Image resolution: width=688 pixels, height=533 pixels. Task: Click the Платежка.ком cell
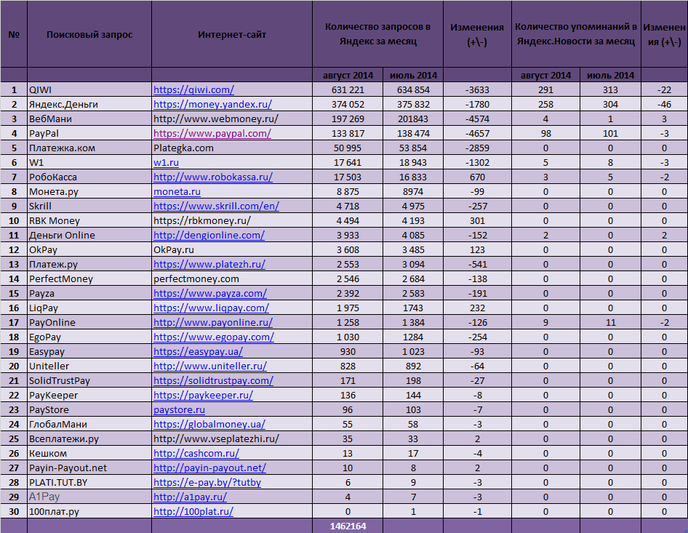click(x=90, y=148)
